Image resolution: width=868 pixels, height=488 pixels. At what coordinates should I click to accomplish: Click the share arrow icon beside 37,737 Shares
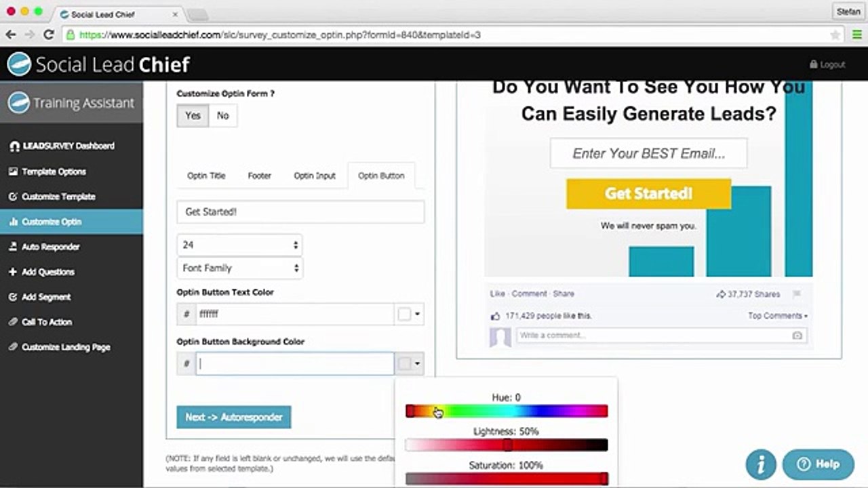coord(721,294)
